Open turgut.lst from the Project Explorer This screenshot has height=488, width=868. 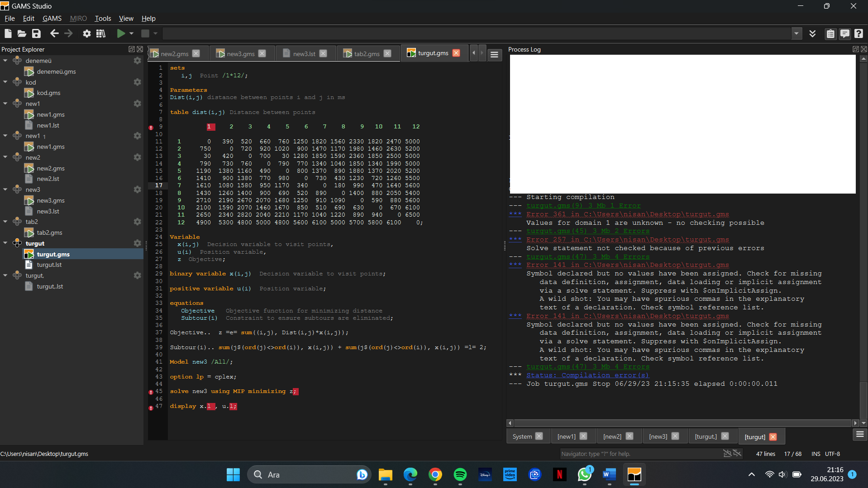point(48,265)
